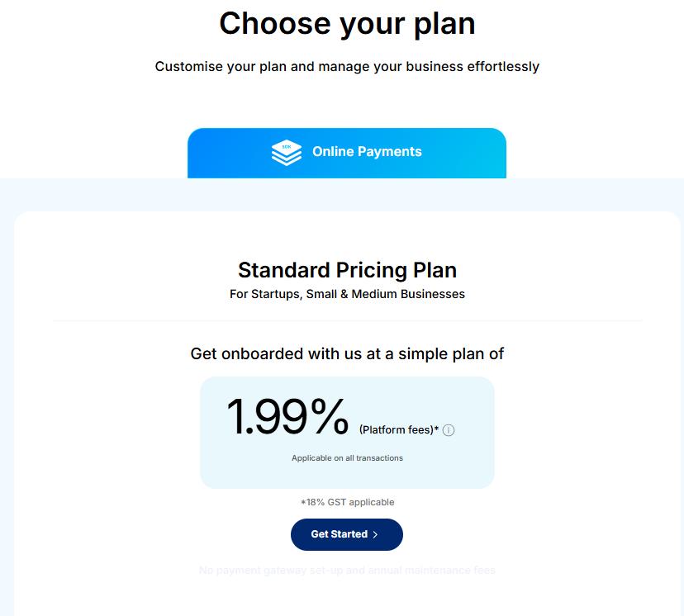Viewport: 684px width, 616px height.
Task: Click the SDK stacked layers icon
Action: 287,153
